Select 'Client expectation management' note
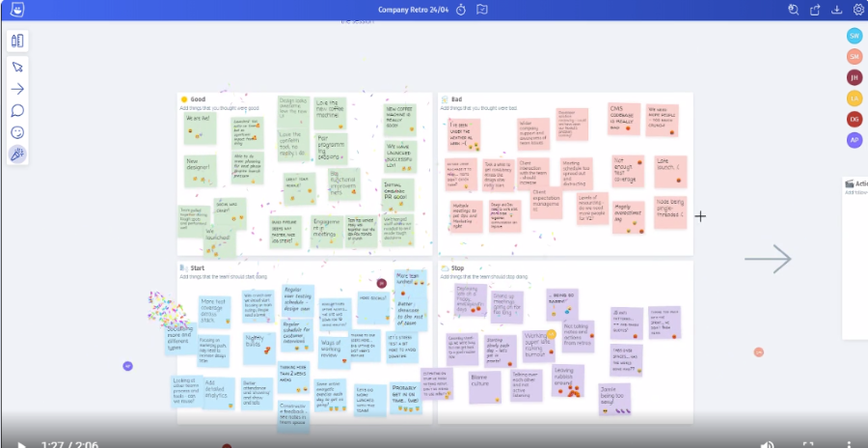This screenshot has width=868, height=448. pos(546,203)
